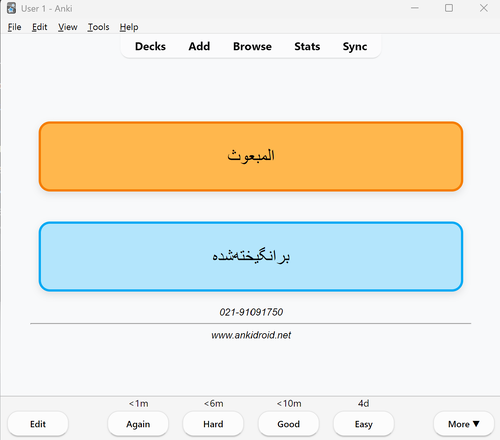The height and width of the screenshot is (440, 500).
Task: Click the Anki app icon in title bar
Action: click(11, 8)
